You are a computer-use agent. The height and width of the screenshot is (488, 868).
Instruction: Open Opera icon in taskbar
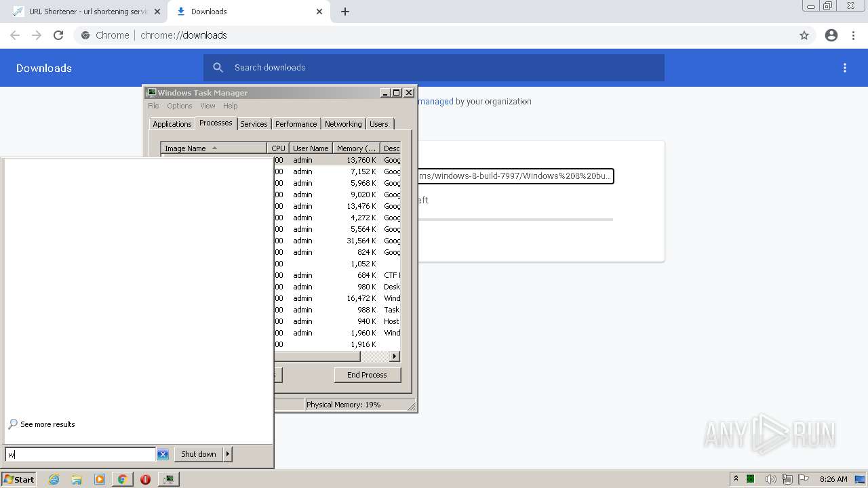pyautogui.click(x=145, y=479)
